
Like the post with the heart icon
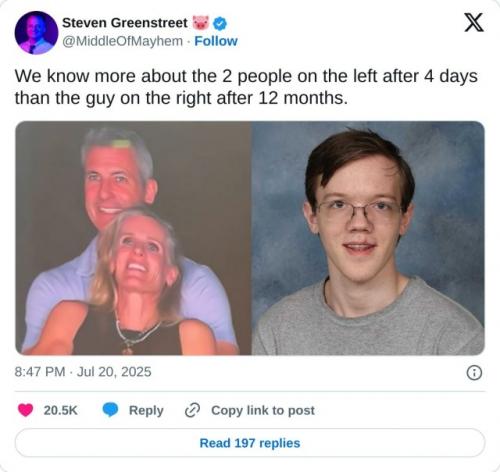tap(25, 410)
